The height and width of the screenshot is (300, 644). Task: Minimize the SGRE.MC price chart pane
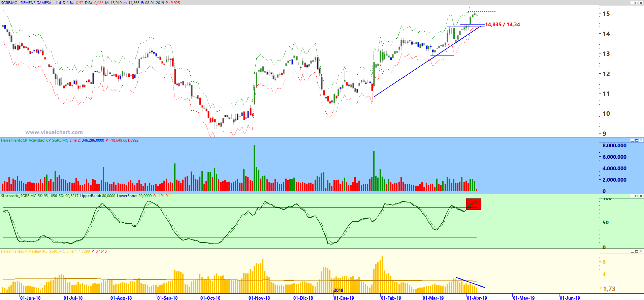[632, 3]
